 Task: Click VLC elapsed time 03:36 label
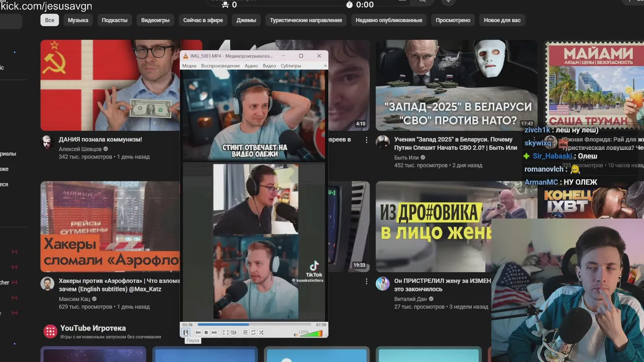point(188,325)
